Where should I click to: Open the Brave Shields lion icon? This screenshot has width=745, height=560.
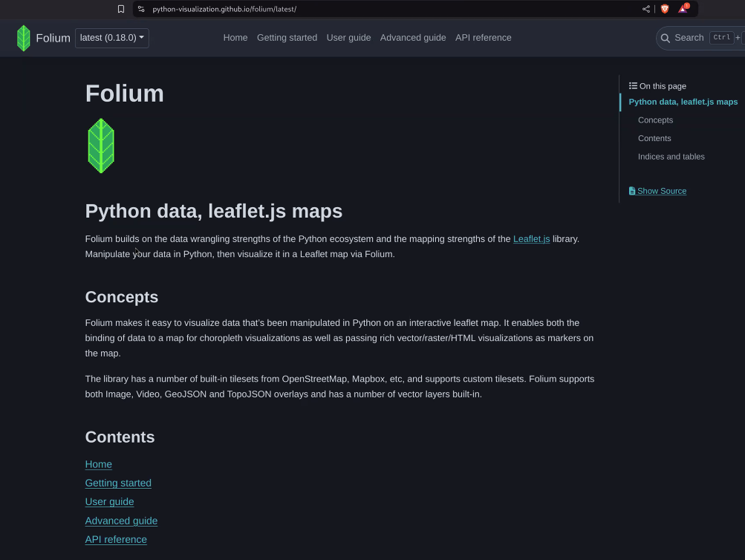pos(665,9)
